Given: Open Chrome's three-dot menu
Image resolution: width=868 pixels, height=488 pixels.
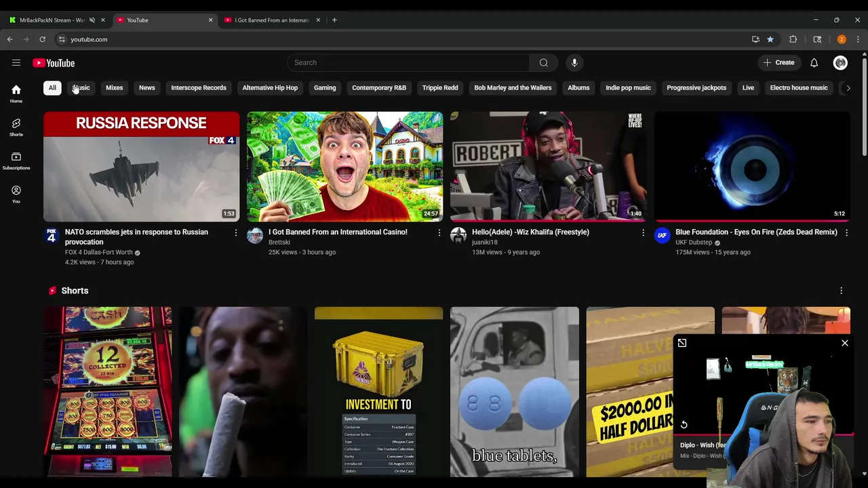Looking at the screenshot, I should point(858,39).
